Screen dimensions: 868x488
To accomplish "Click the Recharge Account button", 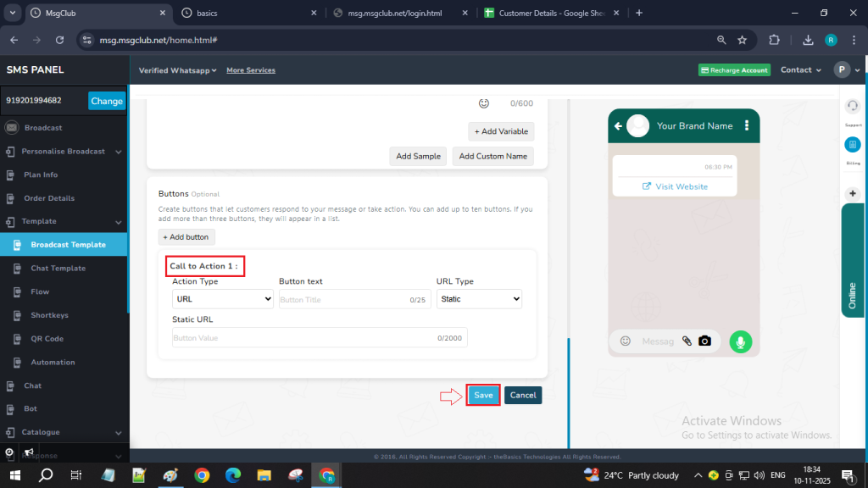I will click(x=734, y=70).
